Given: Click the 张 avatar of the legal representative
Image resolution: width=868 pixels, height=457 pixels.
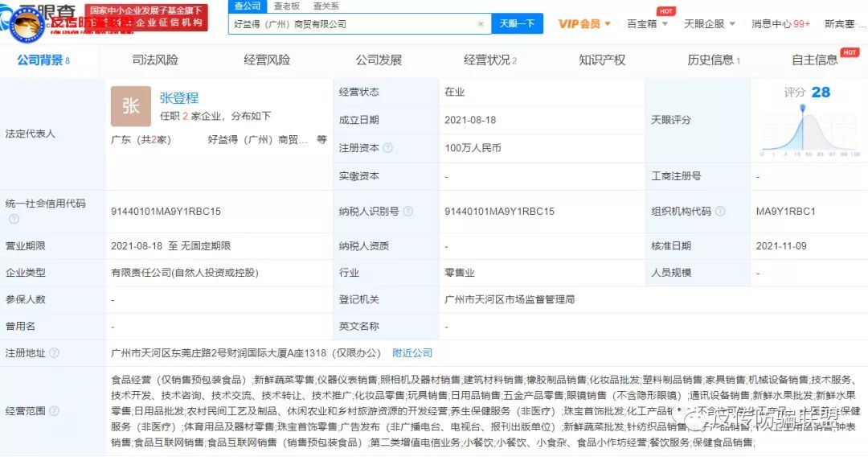Looking at the screenshot, I should click(131, 106).
